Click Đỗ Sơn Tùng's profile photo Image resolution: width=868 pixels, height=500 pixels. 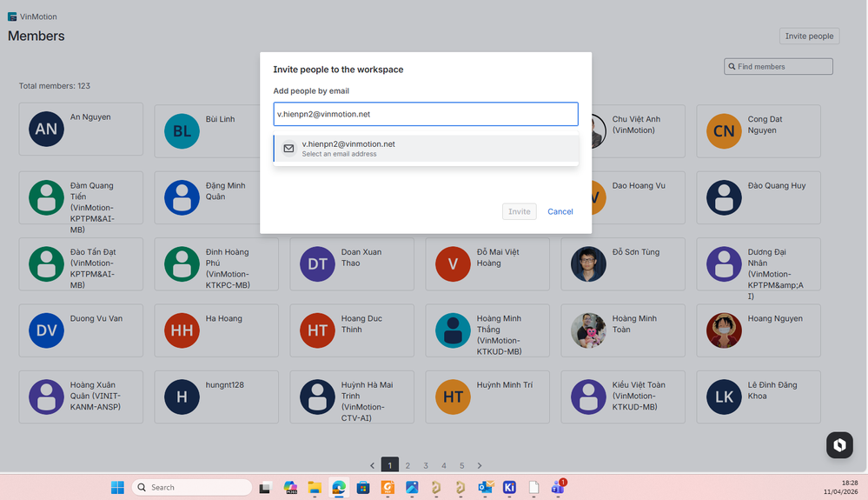pyautogui.click(x=588, y=264)
